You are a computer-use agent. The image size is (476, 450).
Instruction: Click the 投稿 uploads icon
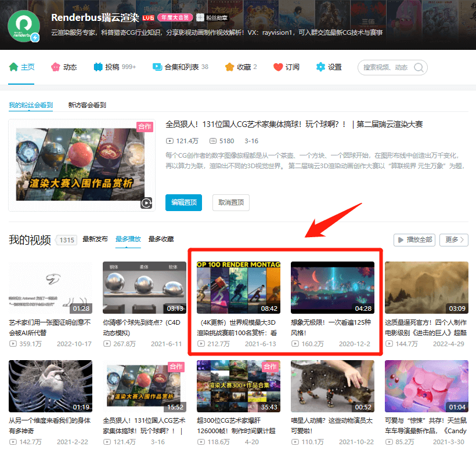coord(98,67)
